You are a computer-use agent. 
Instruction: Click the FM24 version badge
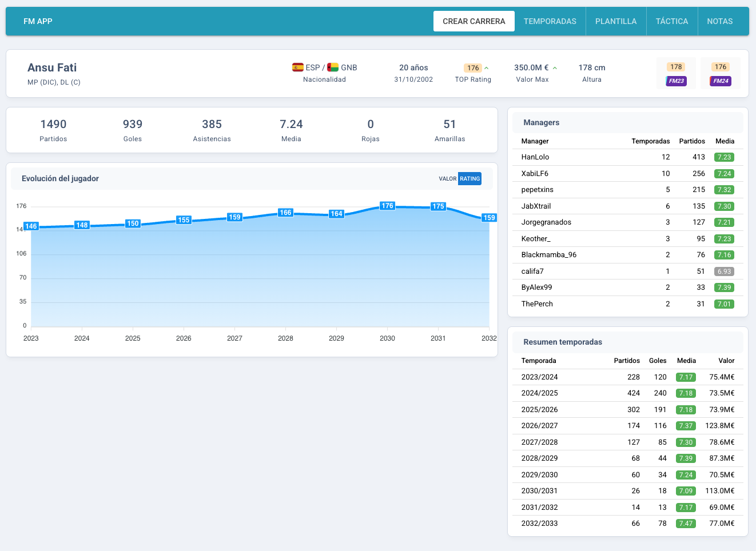pyautogui.click(x=721, y=81)
